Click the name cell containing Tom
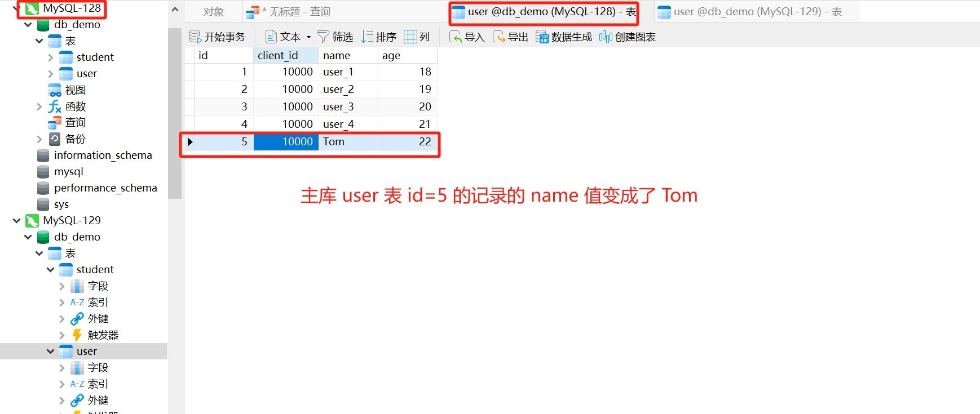 [348, 142]
